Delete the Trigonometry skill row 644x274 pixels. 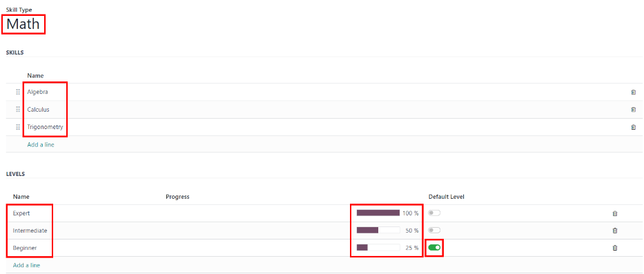click(633, 128)
